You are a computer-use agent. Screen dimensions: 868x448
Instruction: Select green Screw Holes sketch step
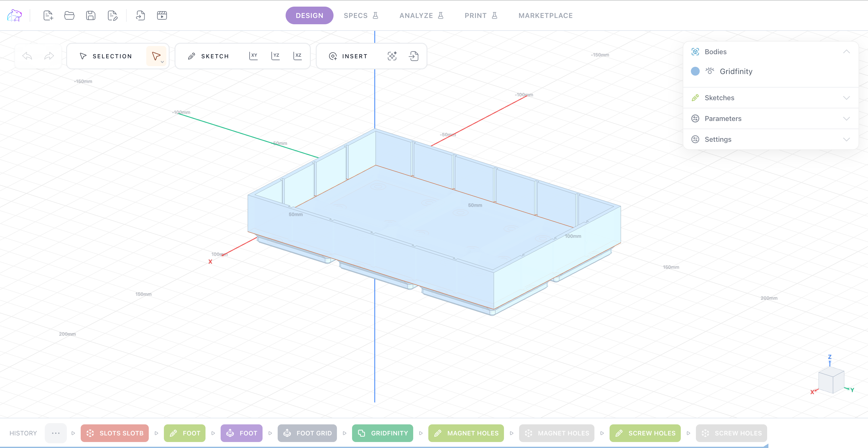coord(645,433)
